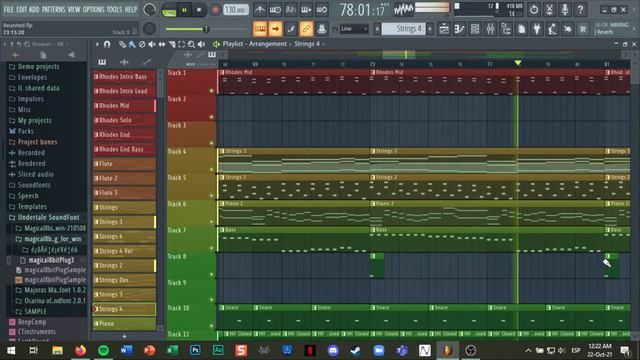Open the Mixer icon
Screen dimensions: 640x360
(491, 29)
